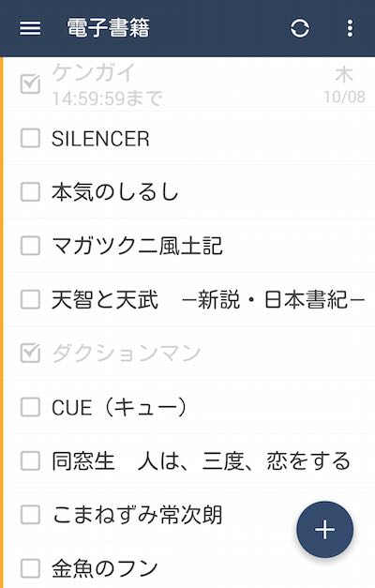The width and height of the screenshot is (375, 588).
Task: Check the こまねずみ常次朗 checkbox
Action: (30, 515)
